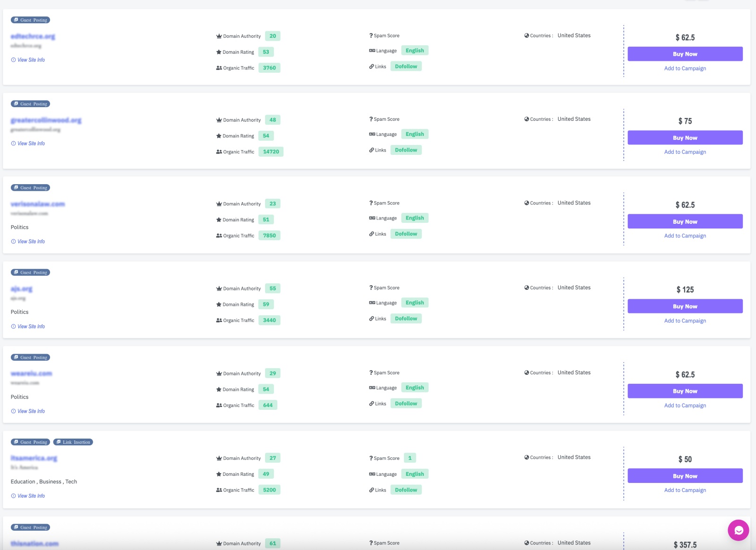Click the Spam Score value 1
The image size is (756, 550).
pyautogui.click(x=410, y=458)
